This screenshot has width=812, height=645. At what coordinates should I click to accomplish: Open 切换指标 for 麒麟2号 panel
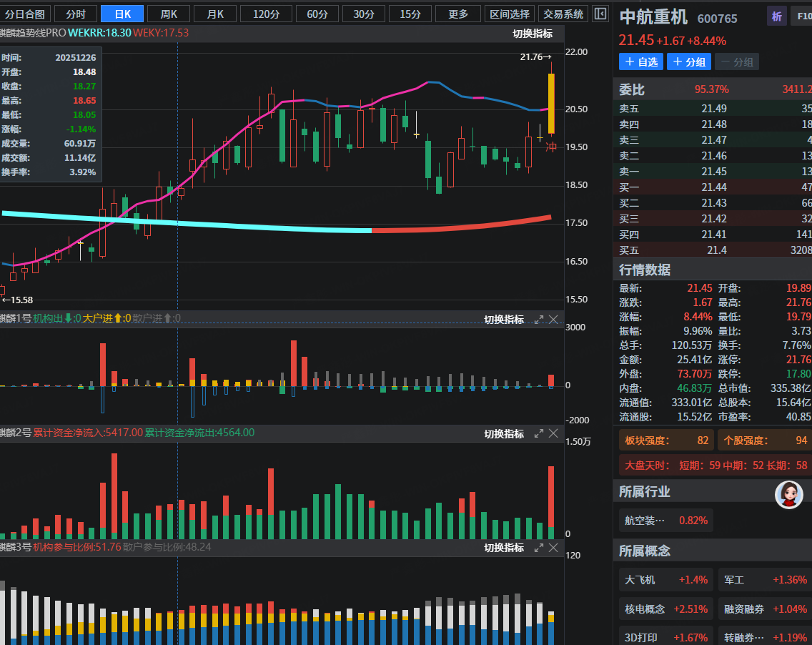504,434
